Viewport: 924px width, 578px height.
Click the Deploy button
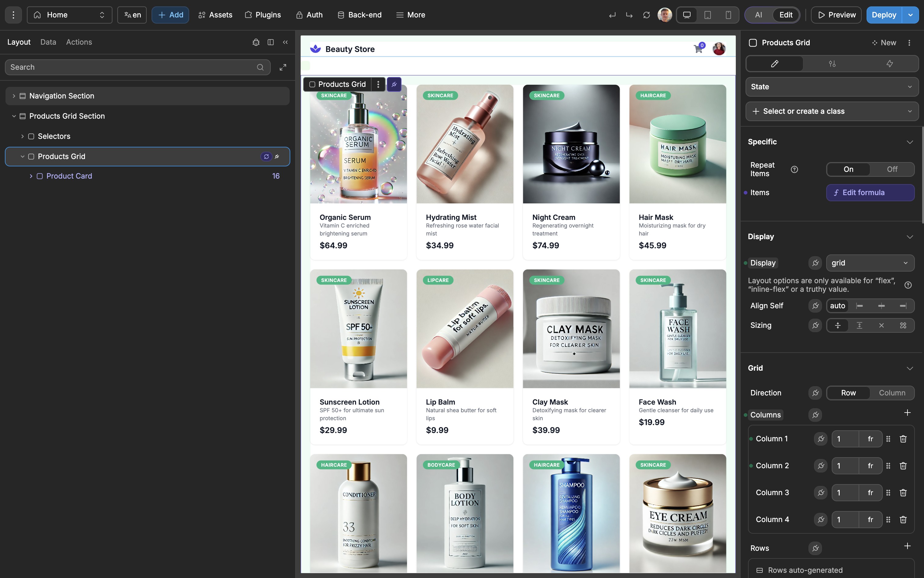tap(884, 15)
